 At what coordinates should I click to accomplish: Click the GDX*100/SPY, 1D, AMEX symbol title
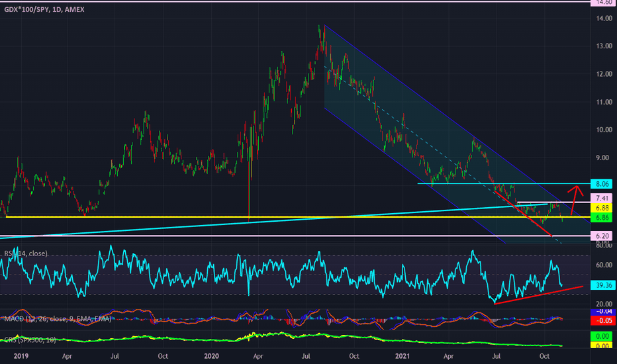coord(44,9)
